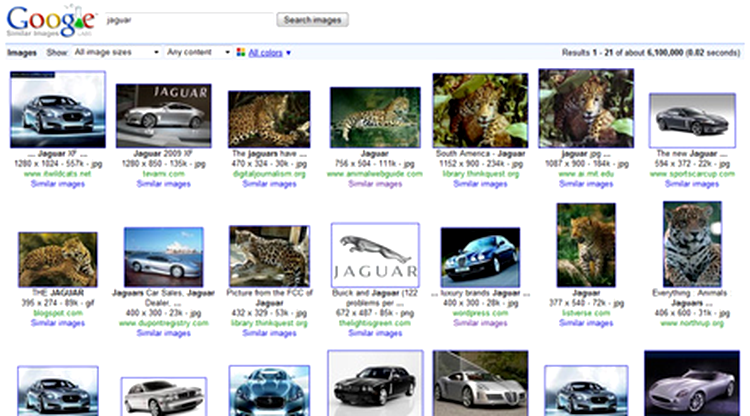Click the Search images button
The height and width of the screenshot is (416, 750).
pyautogui.click(x=312, y=20)
